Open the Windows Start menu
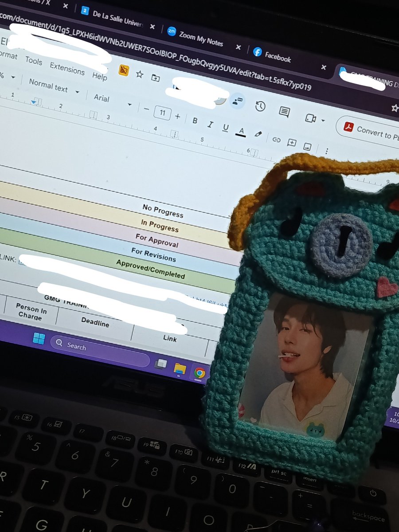The width and height of the screenshot is (399, 532). pyautogui.click(x=39, y=339)
